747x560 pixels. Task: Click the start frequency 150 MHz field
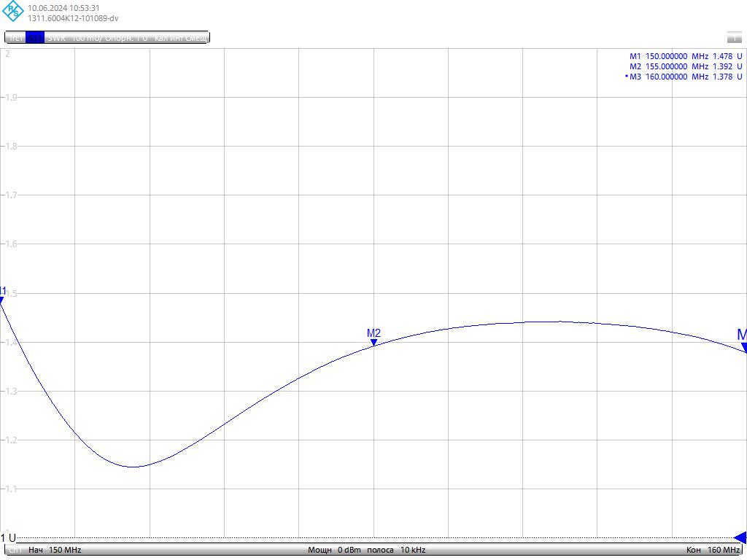coord(55,550)
